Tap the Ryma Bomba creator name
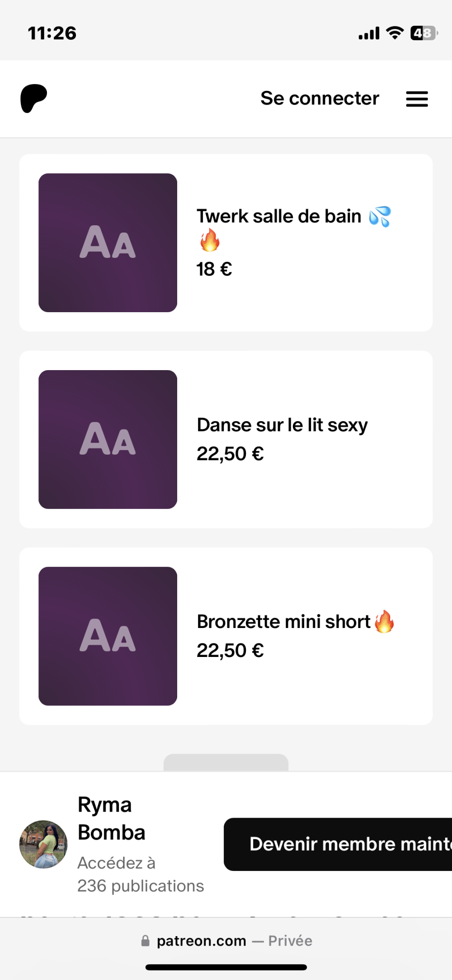452x980 pixels. [x=111, y=818]
